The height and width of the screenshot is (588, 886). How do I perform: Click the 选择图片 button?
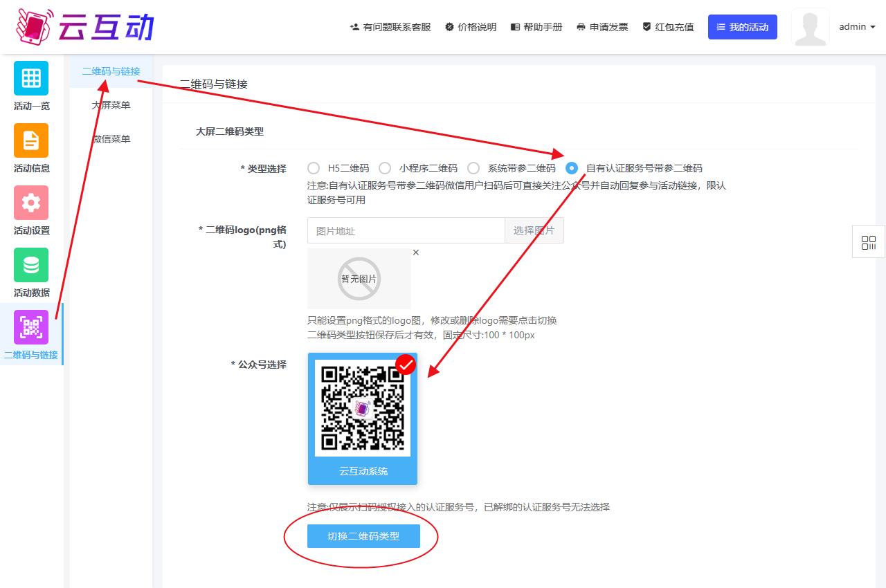[x=534, y=230]
